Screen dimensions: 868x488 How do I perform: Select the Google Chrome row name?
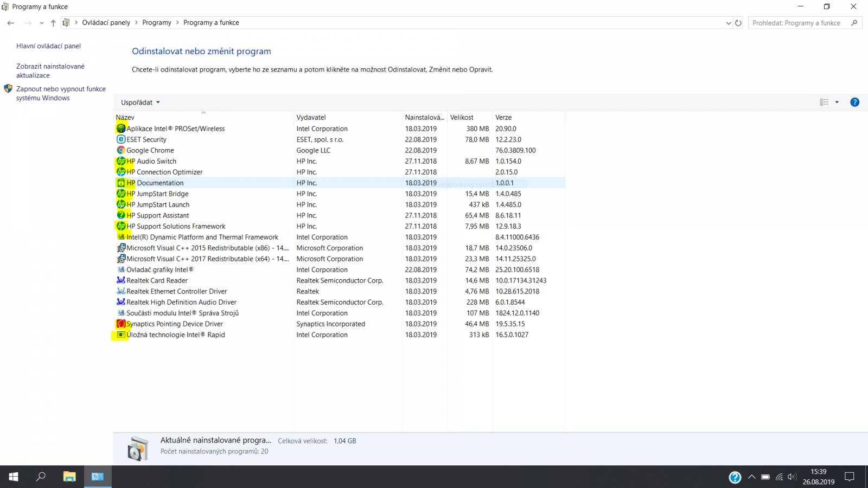pyautogui.click(x=150, y=150)
